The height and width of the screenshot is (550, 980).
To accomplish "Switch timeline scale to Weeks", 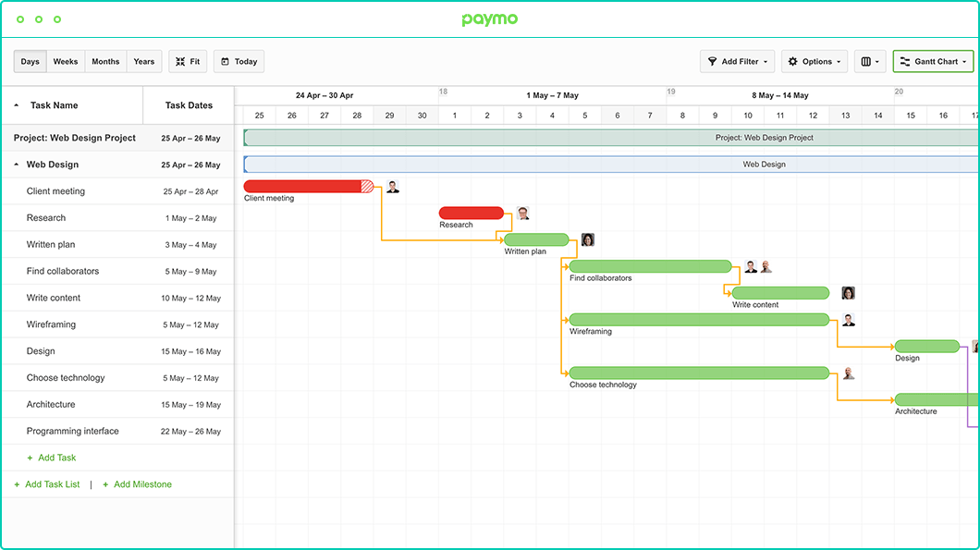I will coord(66,61).
